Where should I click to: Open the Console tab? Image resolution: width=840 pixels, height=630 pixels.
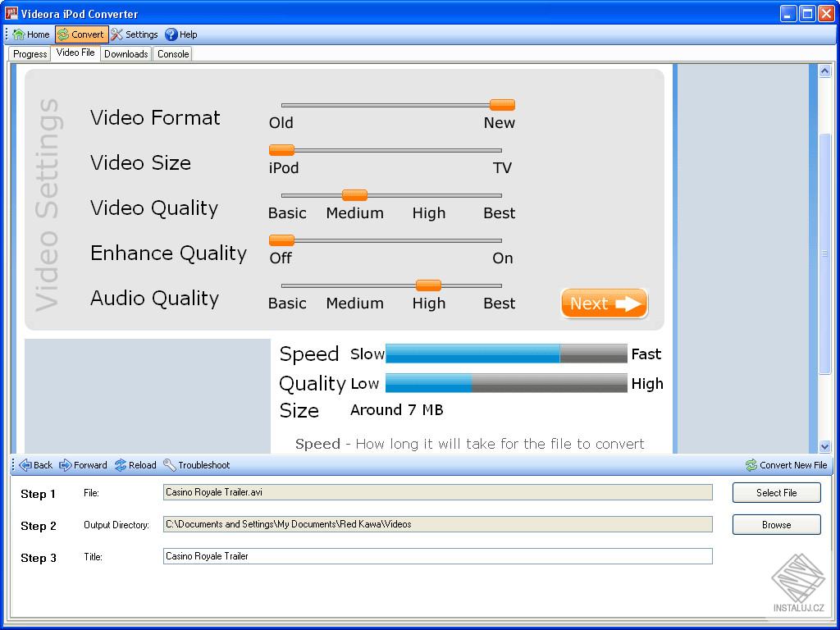[173, 54]
